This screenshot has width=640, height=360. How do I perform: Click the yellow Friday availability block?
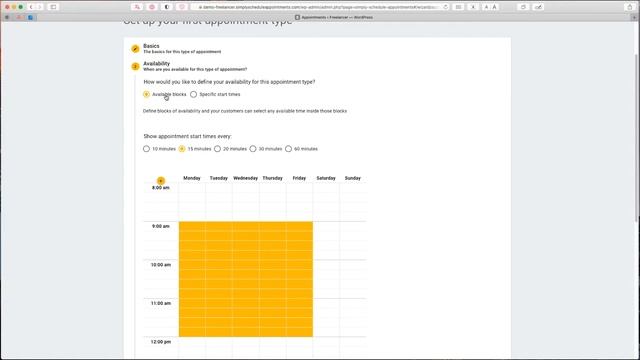tap(300, 279)
